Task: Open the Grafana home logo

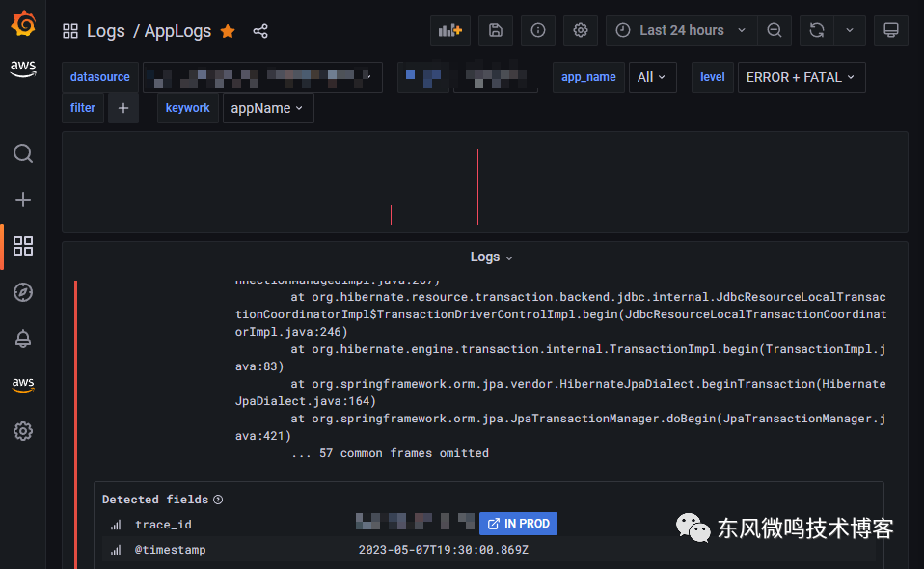Action: (23, 23)
